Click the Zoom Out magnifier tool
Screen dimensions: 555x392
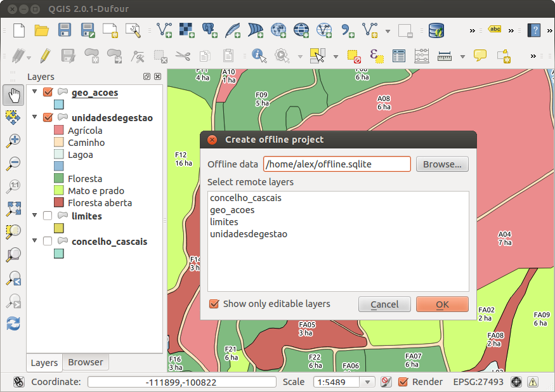tap(13, 163)
